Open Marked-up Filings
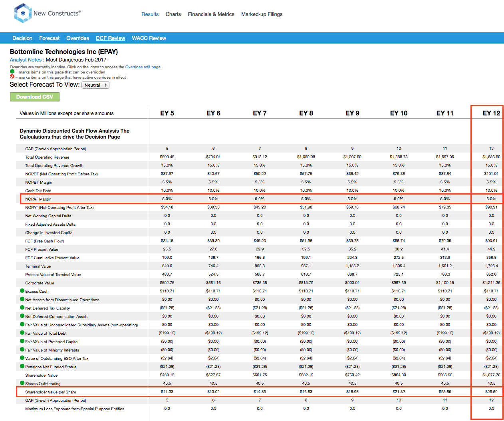Image resolution: width=504 pixels, height=421 pixels. point(262,14)
